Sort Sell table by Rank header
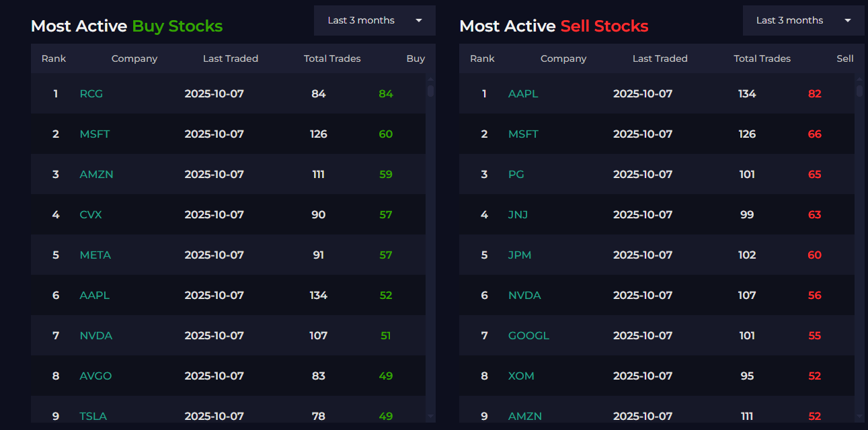This screenshot has width=868, height=430. pyautogui.click(x=482, y=58)
